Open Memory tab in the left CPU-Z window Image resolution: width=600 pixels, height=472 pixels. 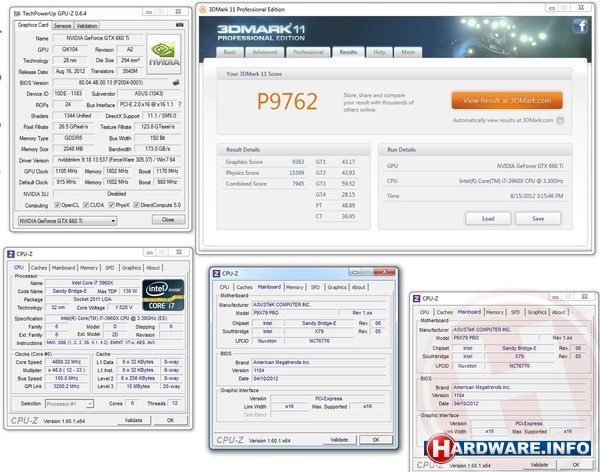coord(89,268)
